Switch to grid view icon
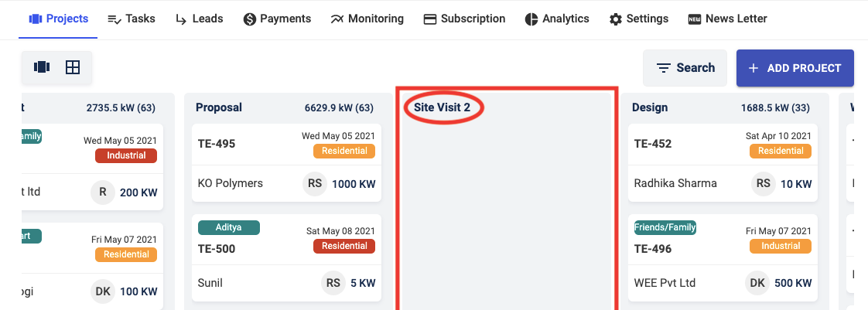Screen dimensions: 868x310 click(73, 67)
